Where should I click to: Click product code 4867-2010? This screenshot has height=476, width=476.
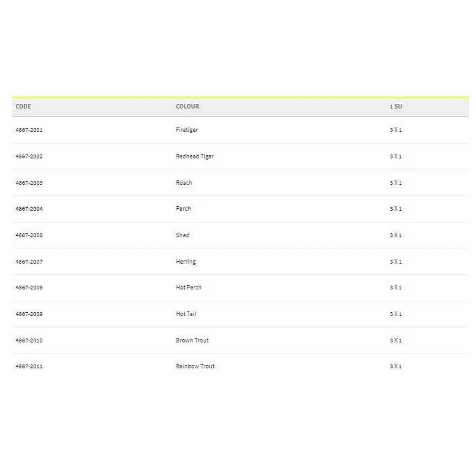[x=29, y=340]
